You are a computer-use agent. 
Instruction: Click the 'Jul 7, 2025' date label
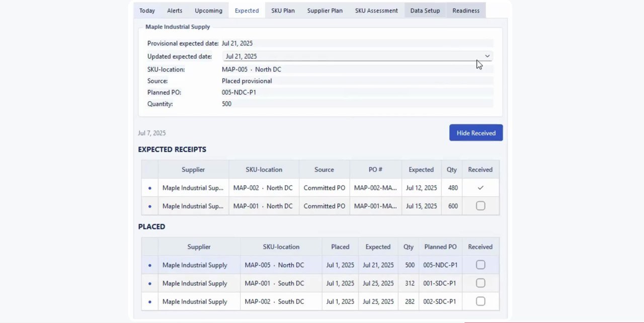(x=152, y=133)
